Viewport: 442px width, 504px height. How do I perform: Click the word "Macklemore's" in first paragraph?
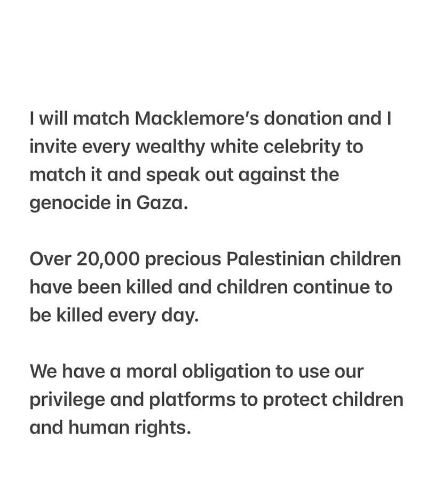(x=197, y=119)
